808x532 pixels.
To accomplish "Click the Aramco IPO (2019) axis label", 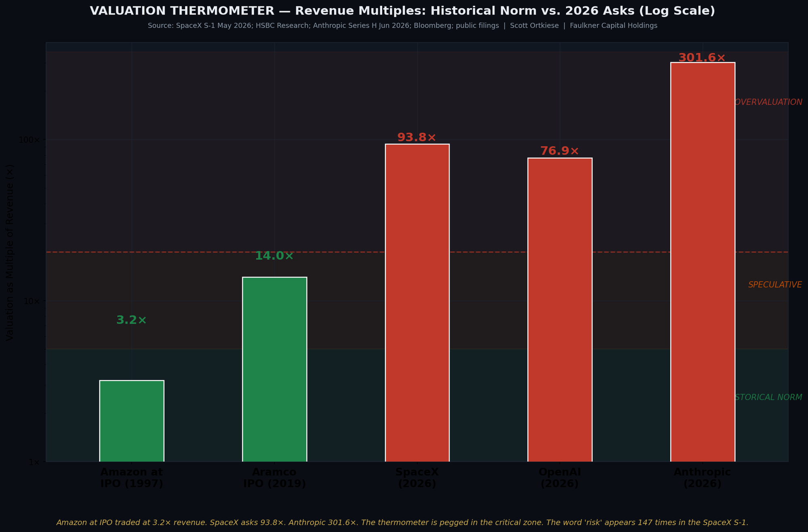I will [x=275, y=478].
